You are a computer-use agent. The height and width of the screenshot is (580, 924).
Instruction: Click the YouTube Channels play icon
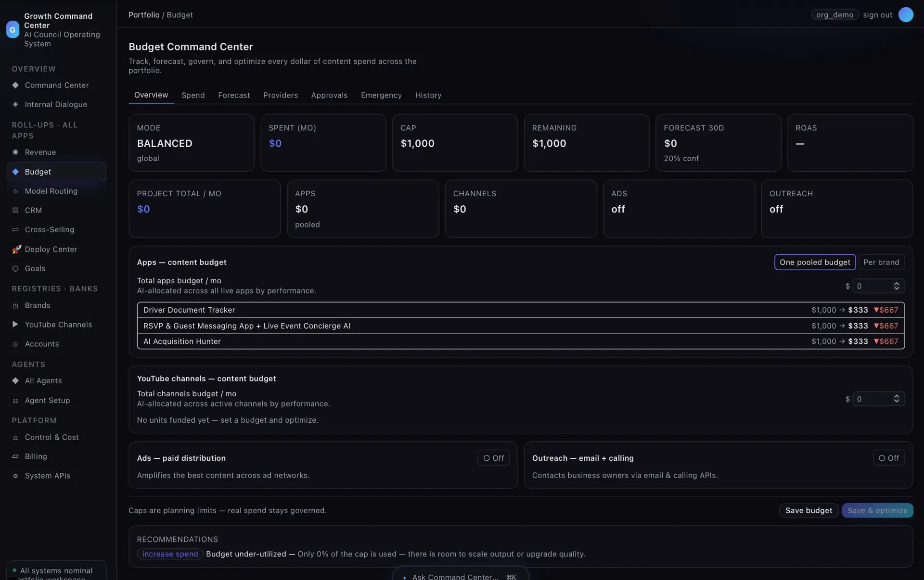tap(15, 325)
